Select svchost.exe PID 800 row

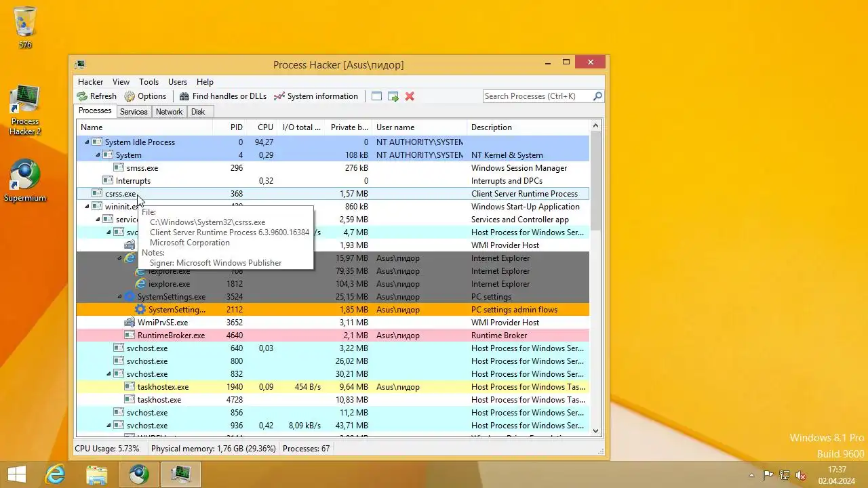point(332,361)
